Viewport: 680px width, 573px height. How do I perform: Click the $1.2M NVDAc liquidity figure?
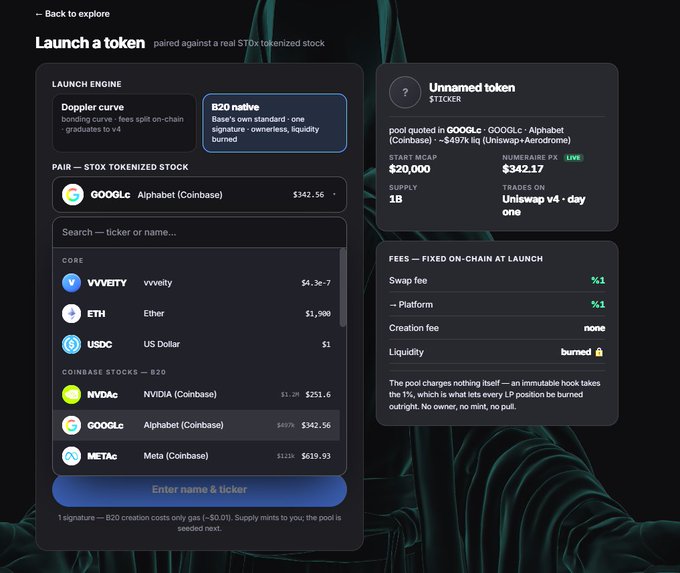[290, 395]
